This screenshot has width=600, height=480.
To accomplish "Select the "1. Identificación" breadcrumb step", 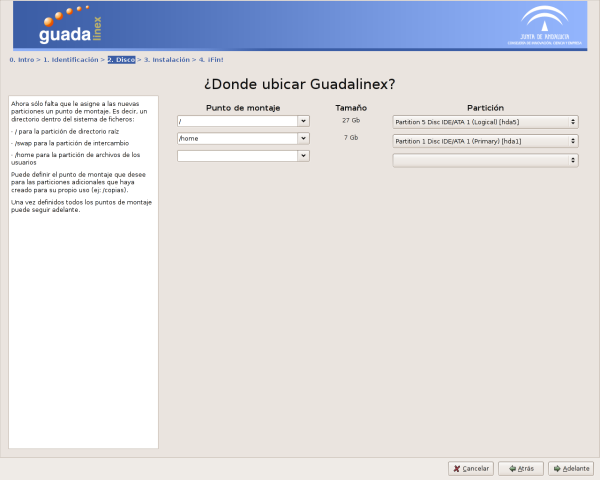I will 71,60.
